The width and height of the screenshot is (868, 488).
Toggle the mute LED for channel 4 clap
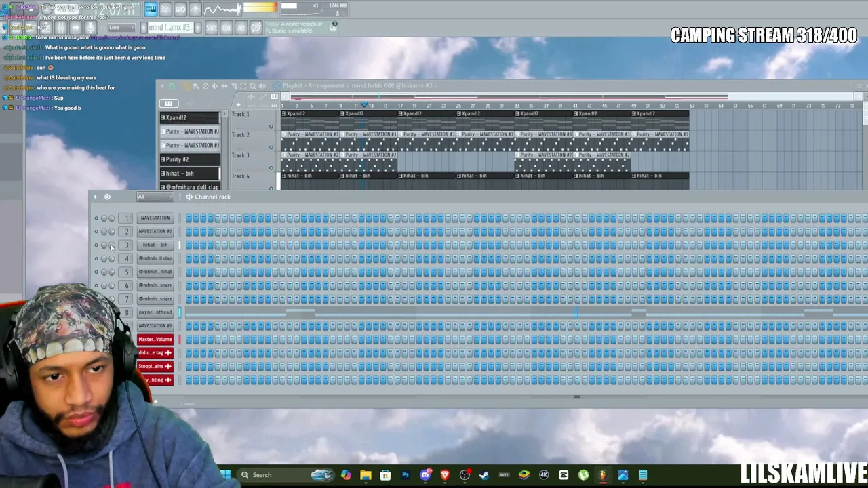pos(96,259)
